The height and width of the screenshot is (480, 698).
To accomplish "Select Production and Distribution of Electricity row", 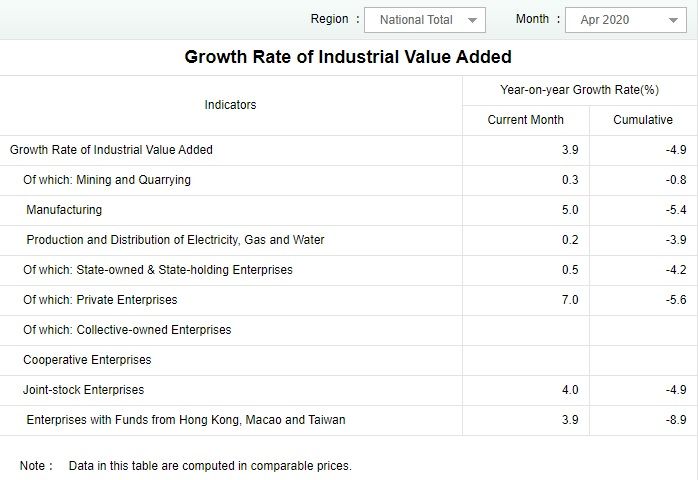I will click(175, 240).
